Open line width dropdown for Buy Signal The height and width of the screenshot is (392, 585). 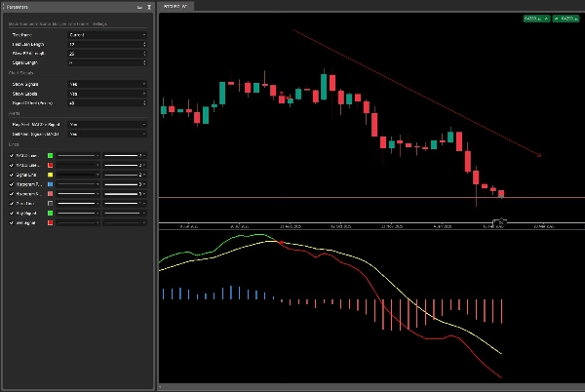[125, 214]
